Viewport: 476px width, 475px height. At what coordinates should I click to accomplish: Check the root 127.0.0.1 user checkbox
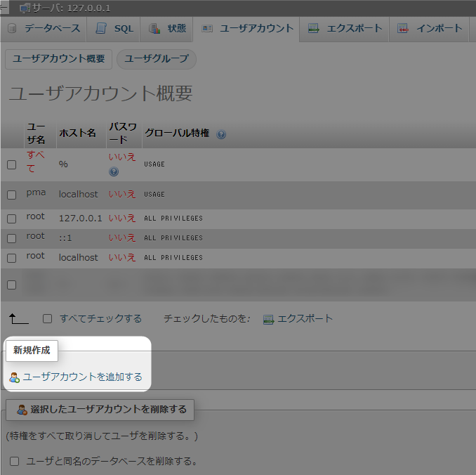11,219
